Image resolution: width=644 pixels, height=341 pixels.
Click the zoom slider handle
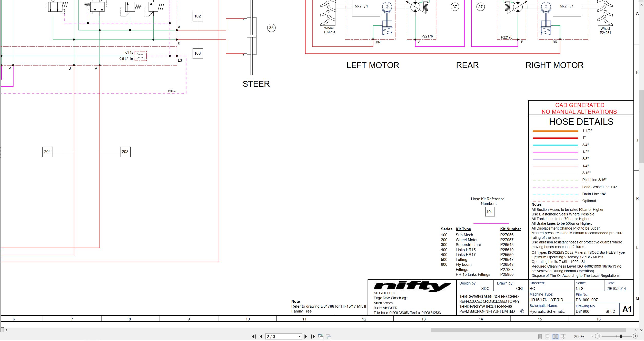pos(621,336)
